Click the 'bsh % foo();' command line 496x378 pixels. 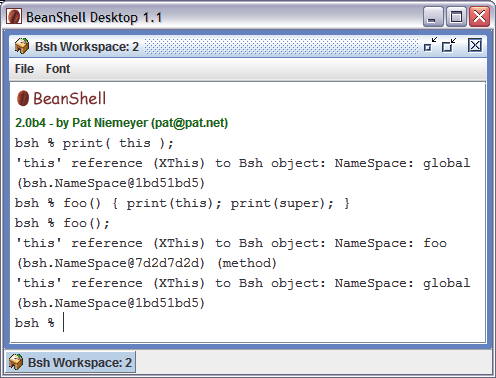(62, 223)
